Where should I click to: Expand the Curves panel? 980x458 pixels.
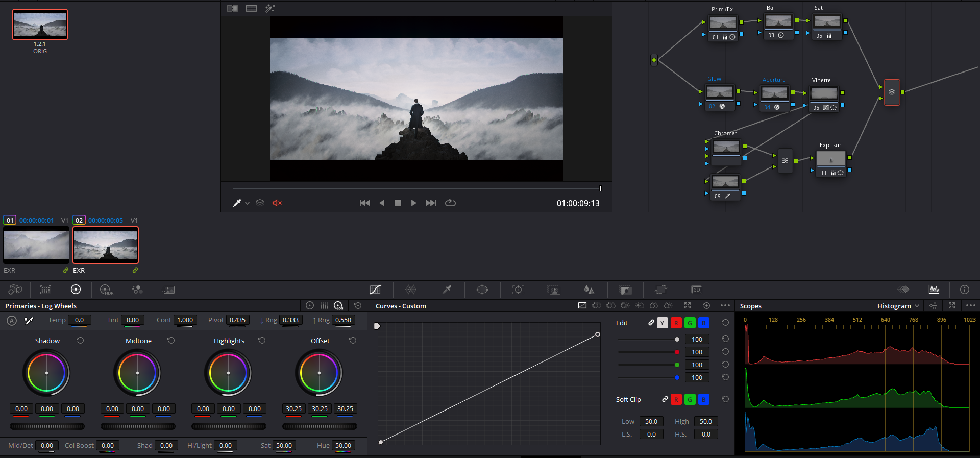coord(688,305)
